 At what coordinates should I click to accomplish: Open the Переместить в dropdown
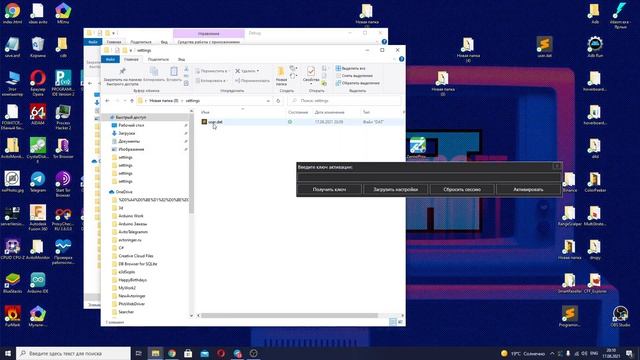coord(212,71)
